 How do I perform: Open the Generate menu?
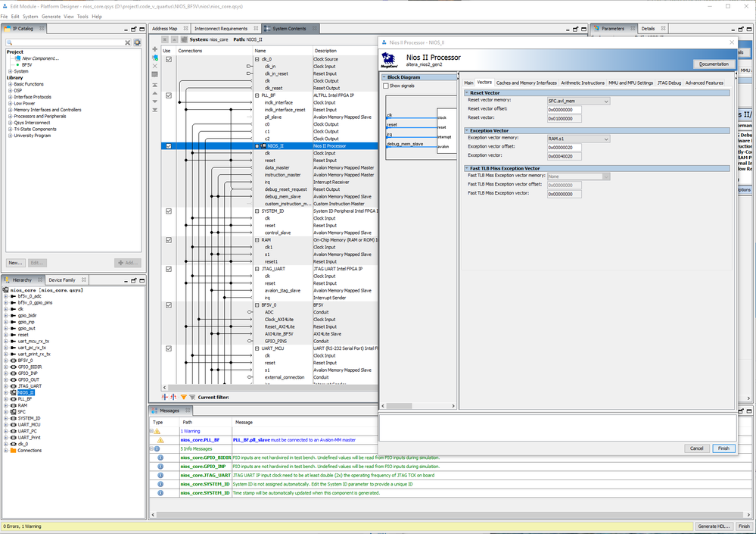tap(51, 16)
